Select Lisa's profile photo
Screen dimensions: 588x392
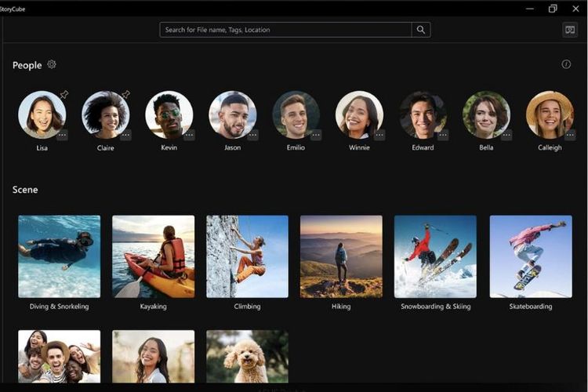tap(42, 115)
